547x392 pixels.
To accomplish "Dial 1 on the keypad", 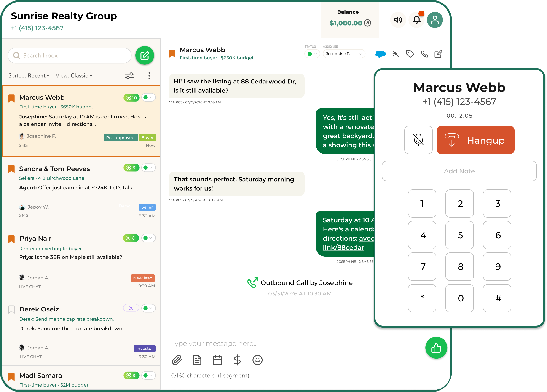I will click(x=422, y=204).
